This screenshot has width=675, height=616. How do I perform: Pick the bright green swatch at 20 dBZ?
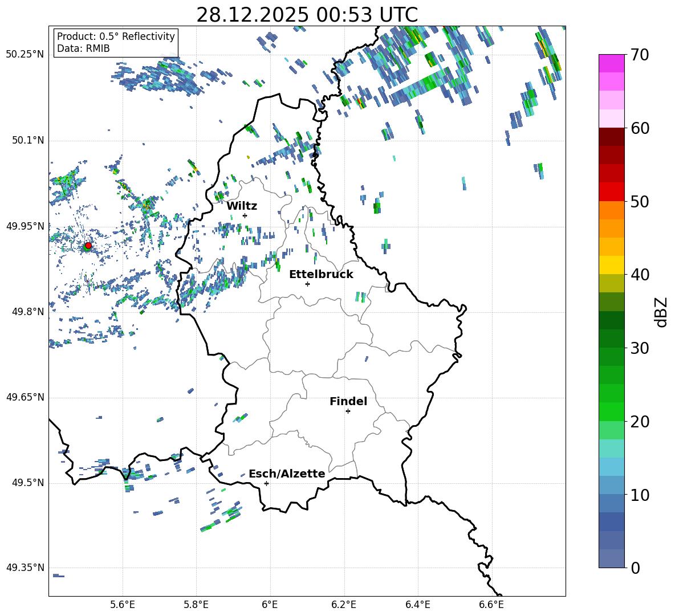pyautogui.click(x=612, y=411)
